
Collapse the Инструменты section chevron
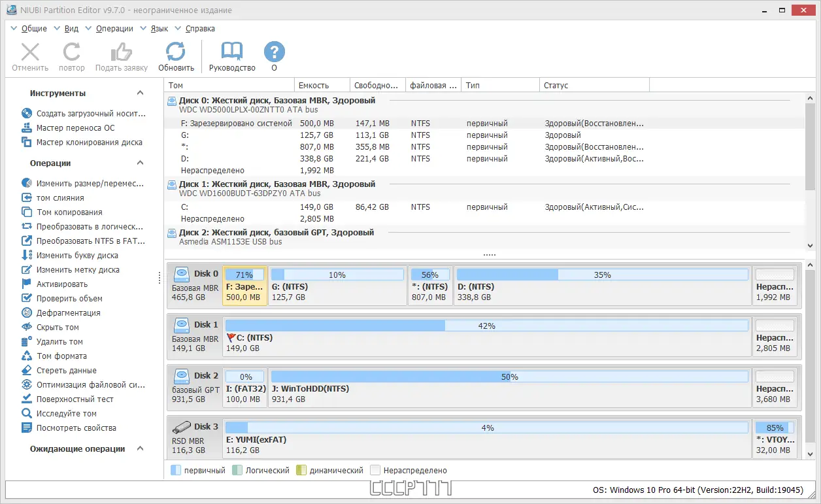click(x=140, y=93)
